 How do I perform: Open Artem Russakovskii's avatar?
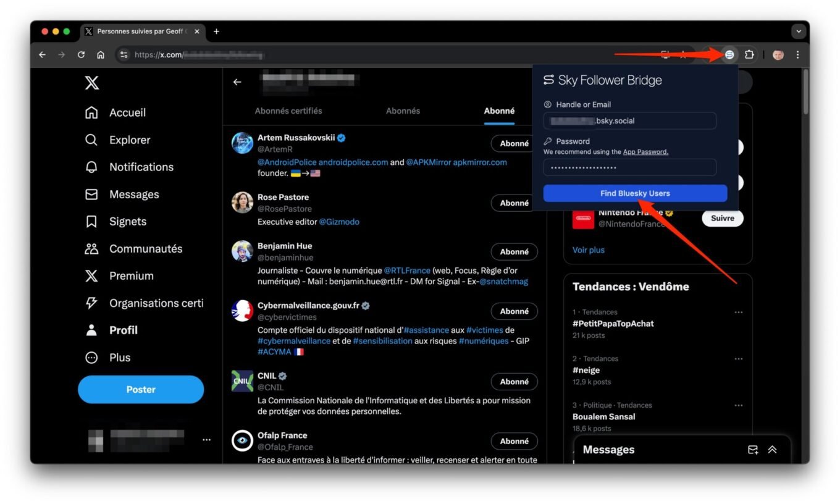242,143
